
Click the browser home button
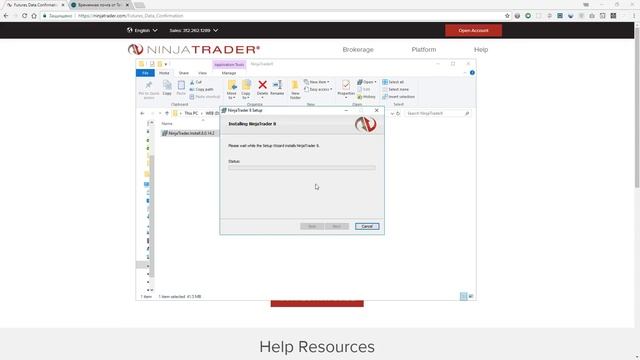[34, 16]
